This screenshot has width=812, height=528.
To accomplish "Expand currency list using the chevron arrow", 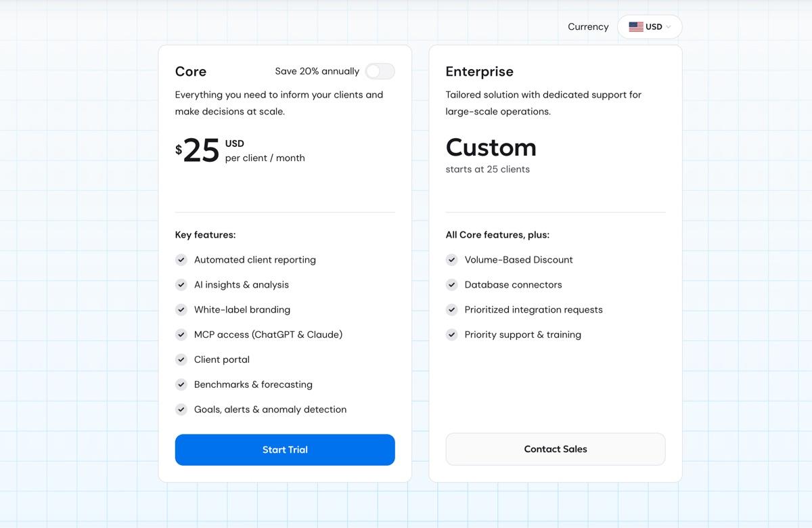I will (x=669, y=27).
